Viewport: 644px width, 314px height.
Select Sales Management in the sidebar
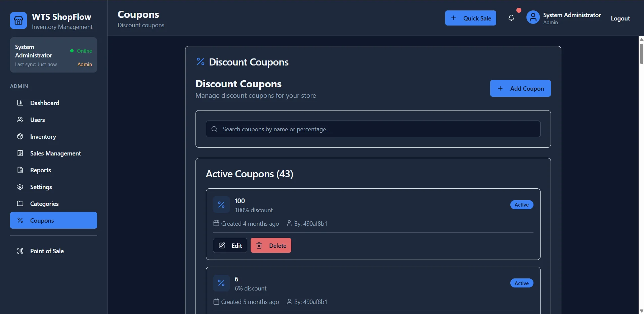[x=53, y=153]
